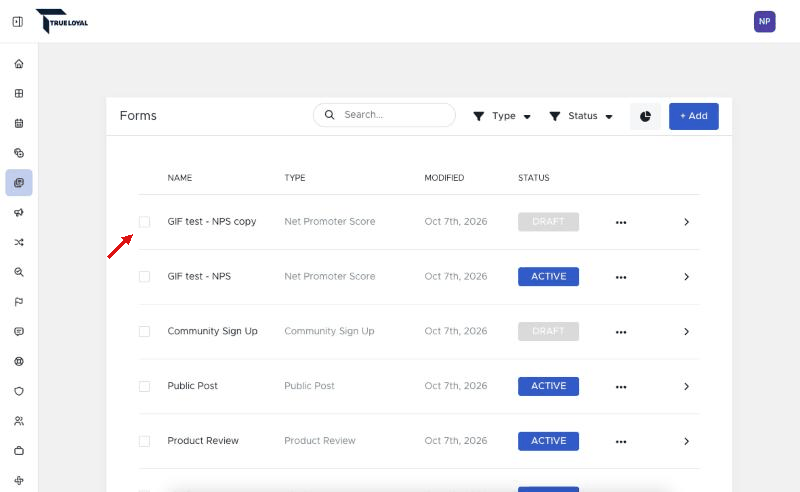Open the briefcase sidebar icon
800x492 pixels.
(x=19, y=451)
